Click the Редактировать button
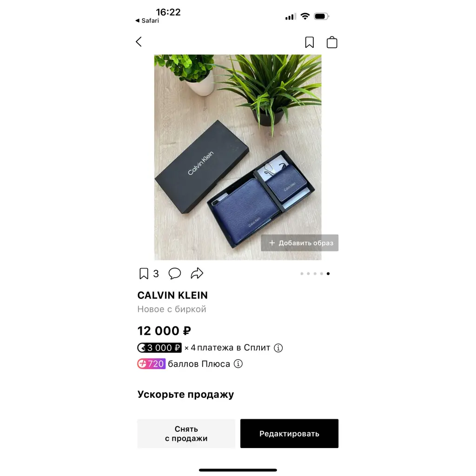The image size is (476, 476). [x=289, y=434]
